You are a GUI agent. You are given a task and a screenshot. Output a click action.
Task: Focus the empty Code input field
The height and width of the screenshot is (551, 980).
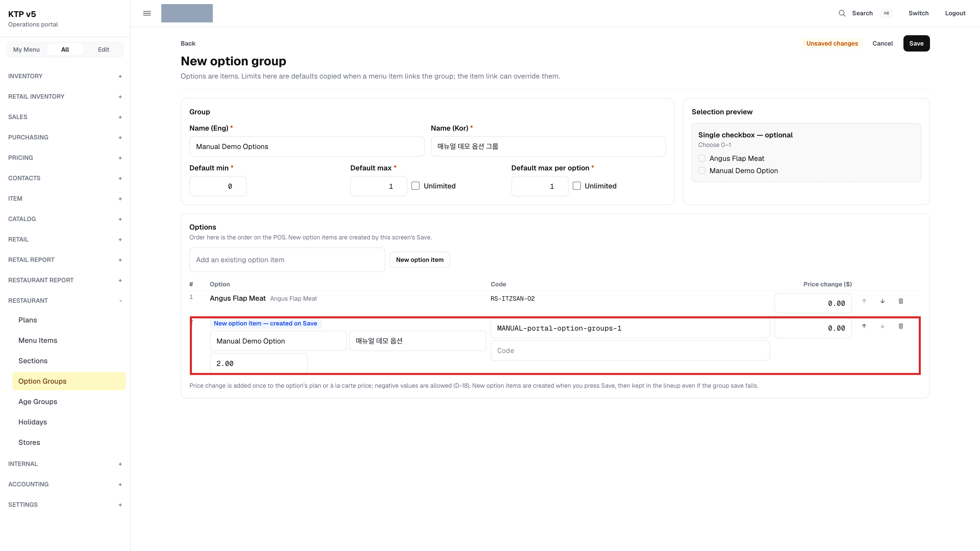tap(630, 351)
